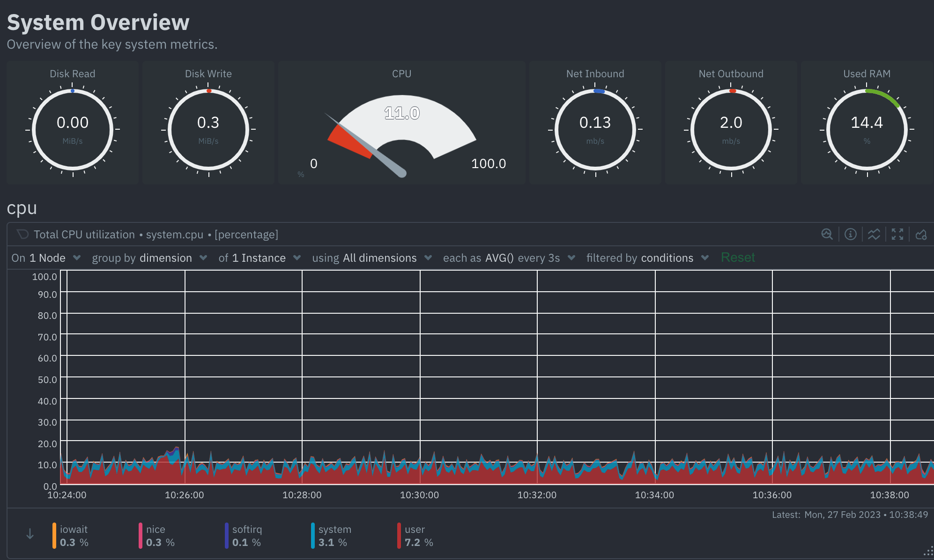The image size is (934, 560).
Task: Open AVG() every 3s aggregation dropdown
Action: [509, 258]
